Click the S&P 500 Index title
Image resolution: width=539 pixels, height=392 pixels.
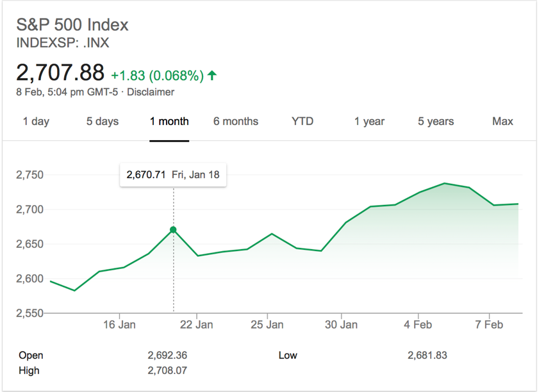(72, 25)
